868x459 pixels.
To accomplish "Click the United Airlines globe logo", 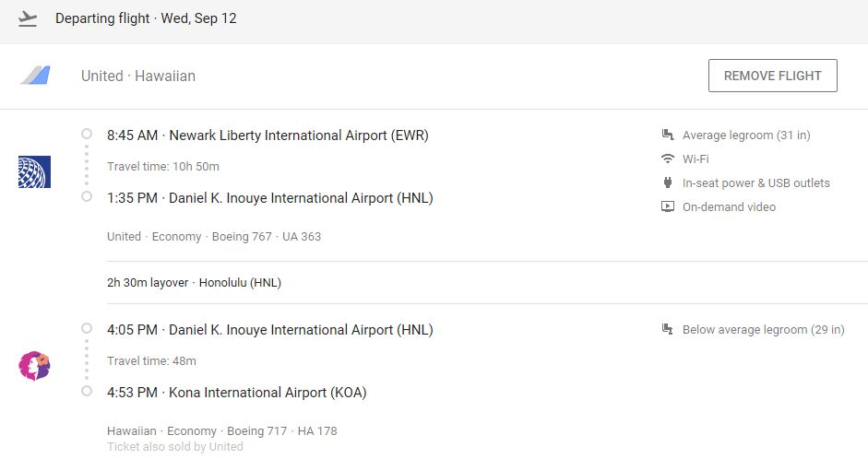I will tap(34, 172).
